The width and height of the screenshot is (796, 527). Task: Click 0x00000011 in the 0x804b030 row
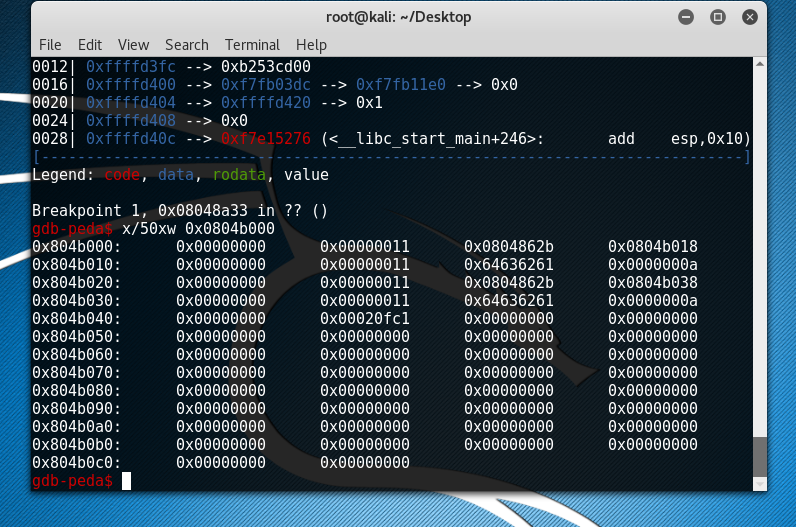[x=364, y=301]
